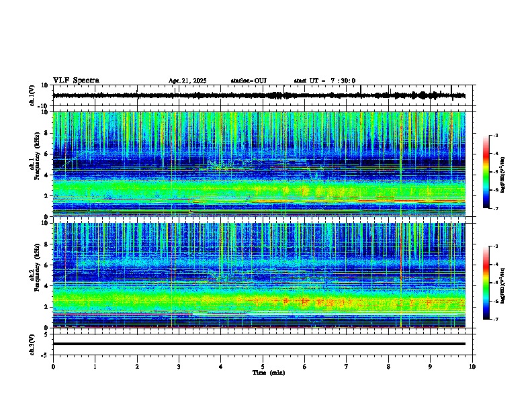Click time axis tick label "1"
This screenshot has height=411, width=532.
(95, 367)
